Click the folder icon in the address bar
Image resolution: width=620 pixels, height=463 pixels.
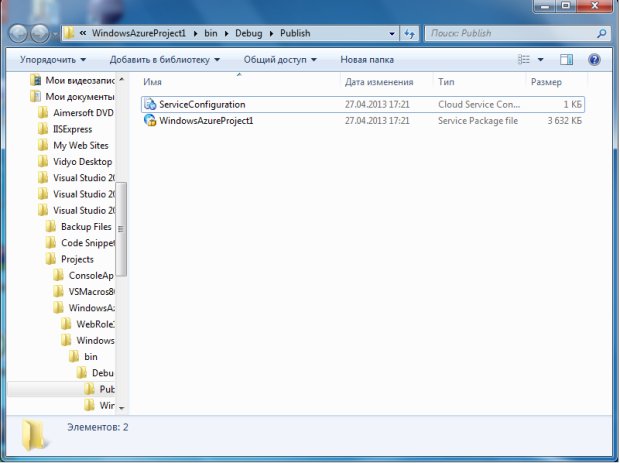(69, 33)
